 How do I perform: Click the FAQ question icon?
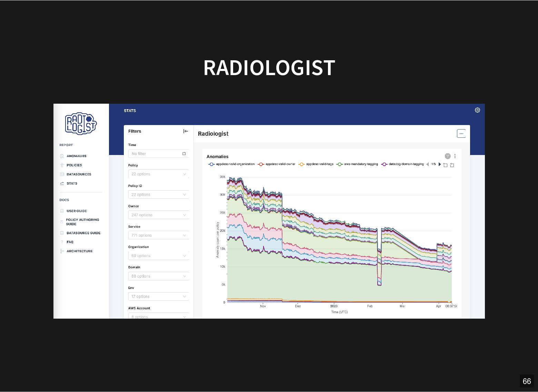pyautogui.click(x=62, y=242)
